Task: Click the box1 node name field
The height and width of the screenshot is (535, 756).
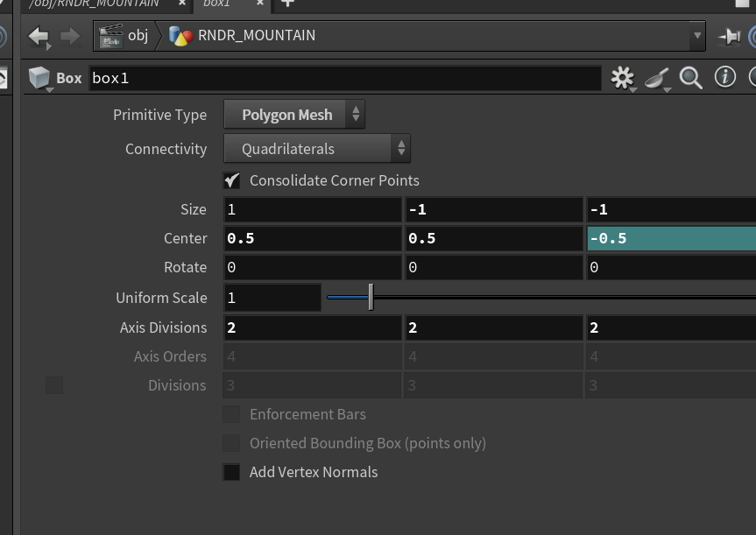Action: (x=345, y=78)
